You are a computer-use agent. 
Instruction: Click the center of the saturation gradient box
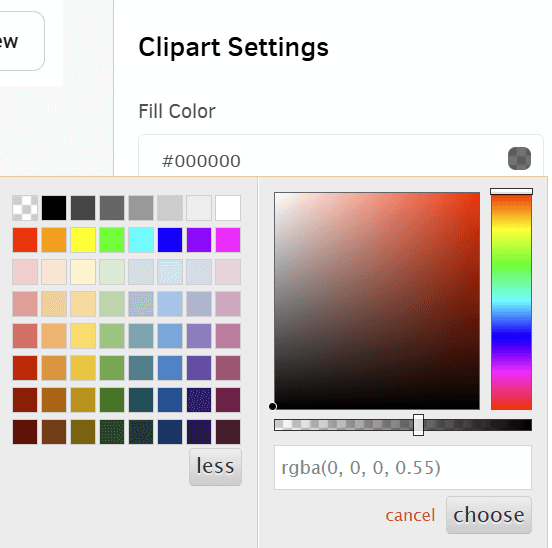click(x=377, y=301)
